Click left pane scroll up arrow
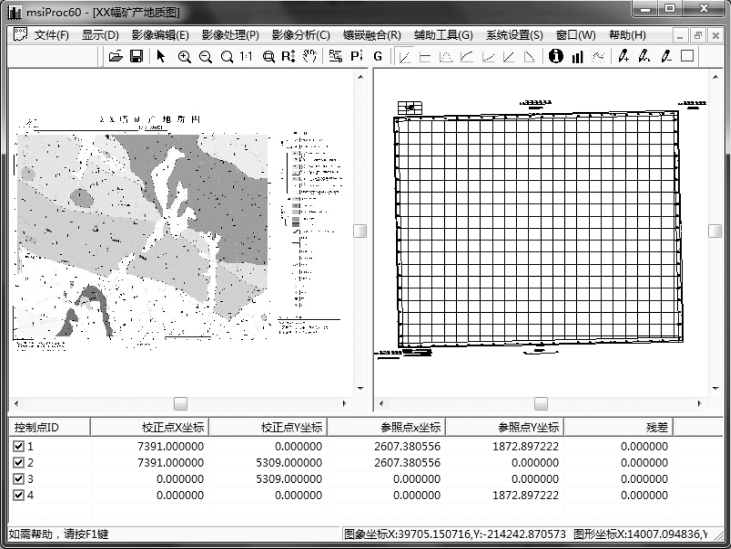This screenshot has height=549, width=731. (x=360, y=76)
